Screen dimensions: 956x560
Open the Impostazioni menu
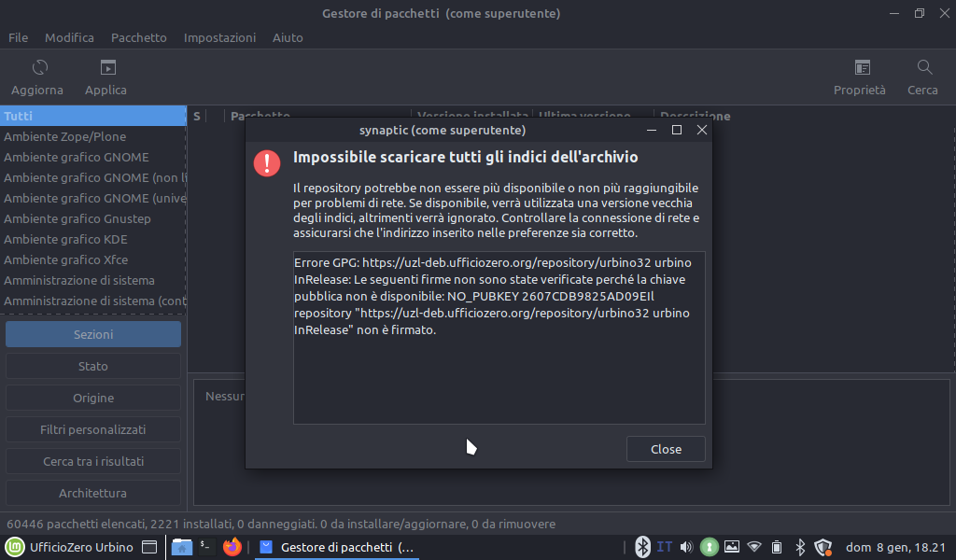click(x=219, y=37)
